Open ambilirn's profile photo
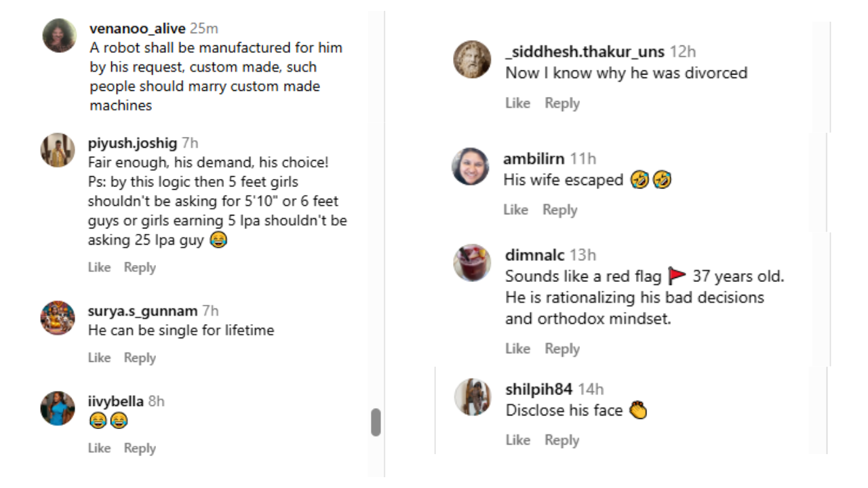The width and height of the screenshot is (868, 488). (470, 167)
